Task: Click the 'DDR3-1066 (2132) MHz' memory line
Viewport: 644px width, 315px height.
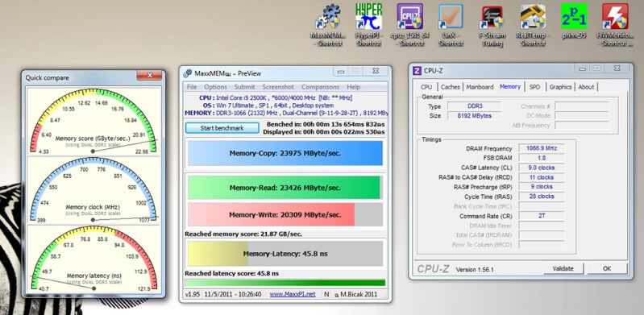Action: tap(287, 113)
